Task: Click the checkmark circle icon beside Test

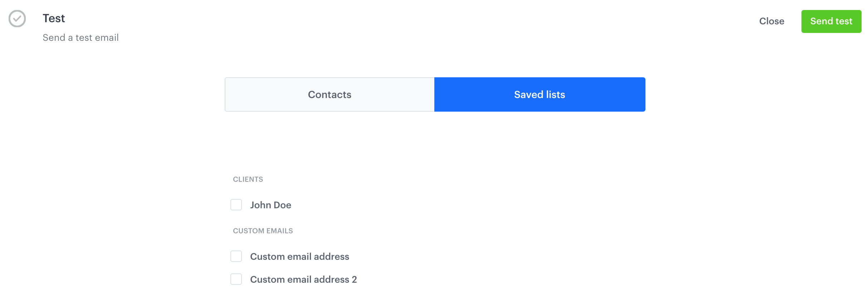Action: click(17, 19)
